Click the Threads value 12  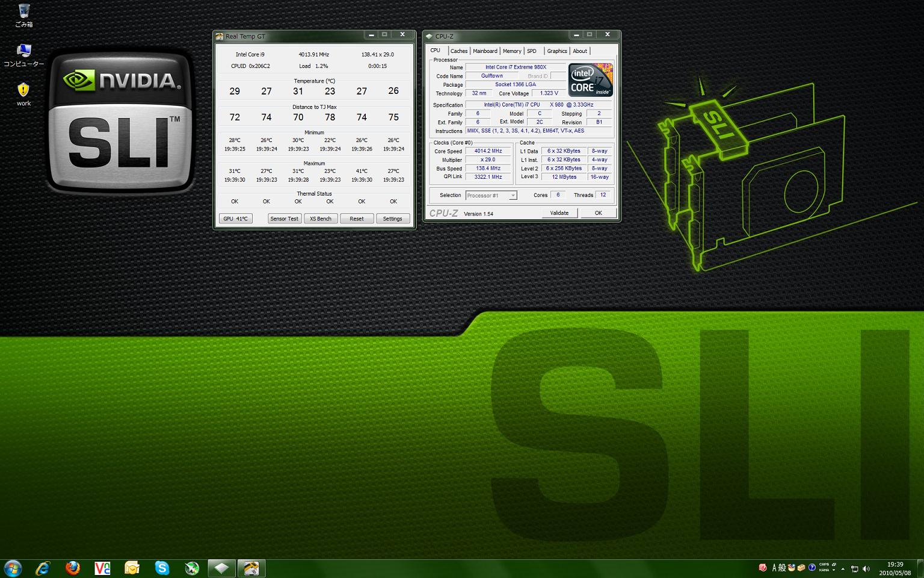point(603,195)
